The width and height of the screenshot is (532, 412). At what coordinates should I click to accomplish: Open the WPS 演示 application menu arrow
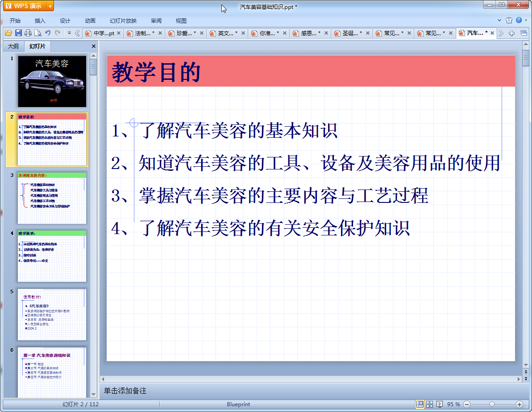[50, 6]
